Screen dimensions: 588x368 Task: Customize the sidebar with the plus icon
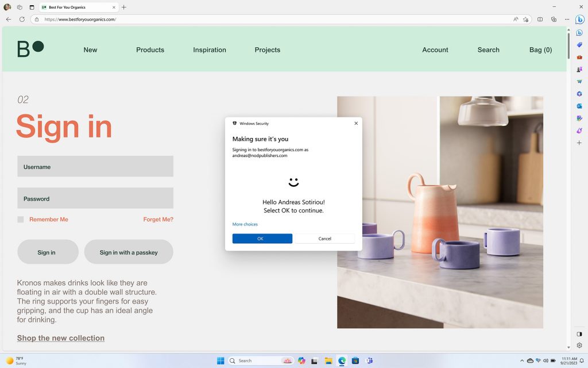pos(579,143)
